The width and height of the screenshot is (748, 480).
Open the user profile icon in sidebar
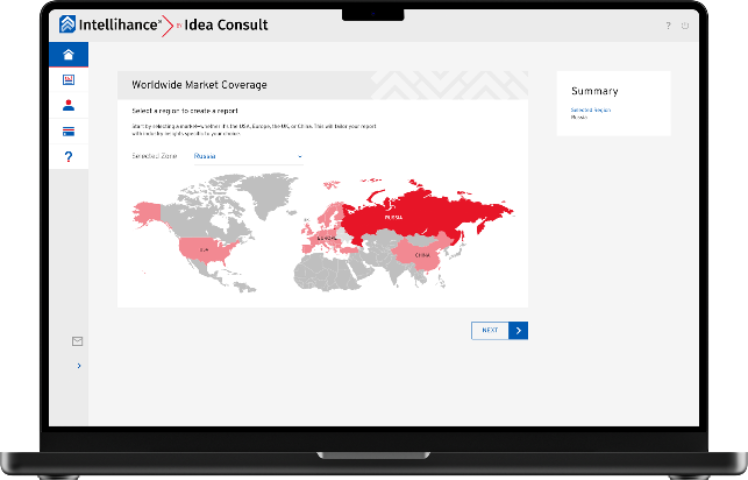click(x=68, y=105)
